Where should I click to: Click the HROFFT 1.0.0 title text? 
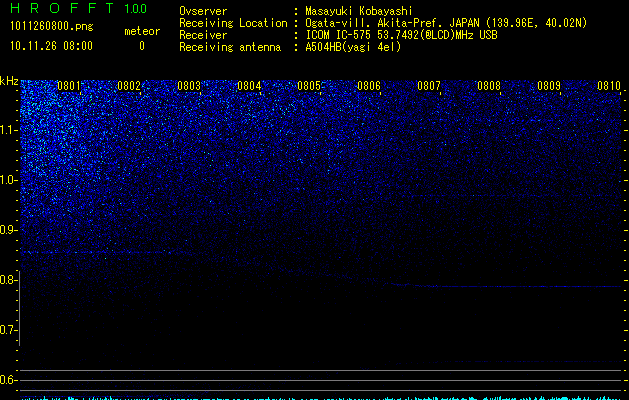pyautogui.click(x=78, y=8)
